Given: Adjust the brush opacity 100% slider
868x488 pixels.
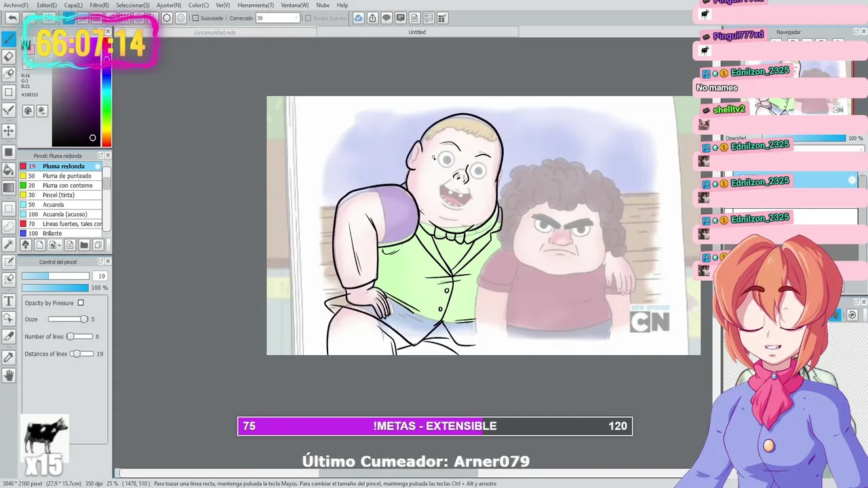Looking at the screenshot, I should (x=55, y=287).
